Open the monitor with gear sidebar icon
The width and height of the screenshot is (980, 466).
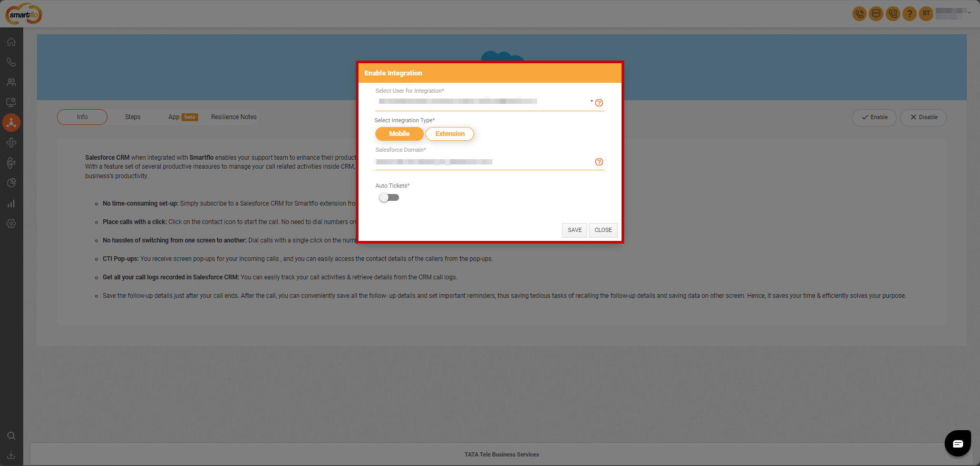tap(11, 102)
